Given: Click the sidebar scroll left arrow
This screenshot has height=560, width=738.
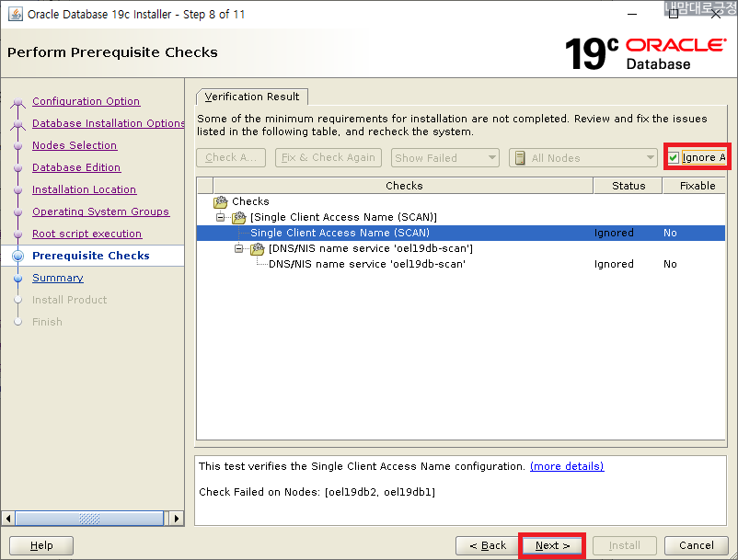Looking at the screenshot, I should pyautogui.click(x=7, y=519).
